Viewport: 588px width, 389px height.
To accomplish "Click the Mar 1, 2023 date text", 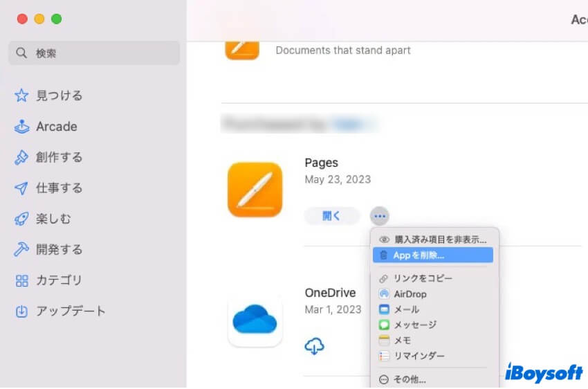I will point(333,309).
